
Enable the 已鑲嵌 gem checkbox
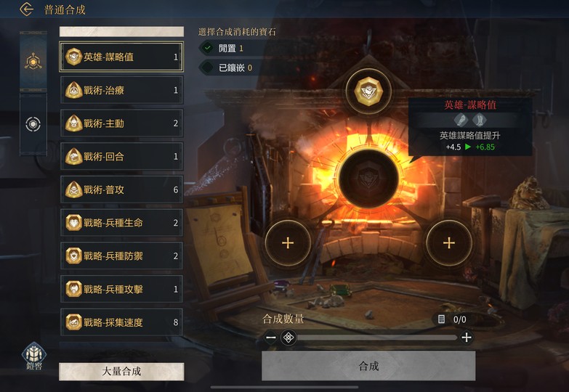point(208,68)
